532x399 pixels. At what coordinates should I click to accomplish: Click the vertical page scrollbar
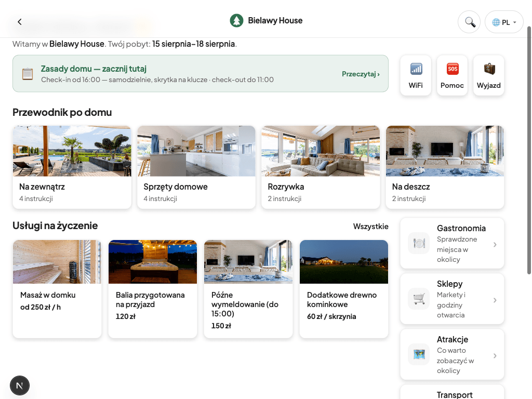[529, 150]
